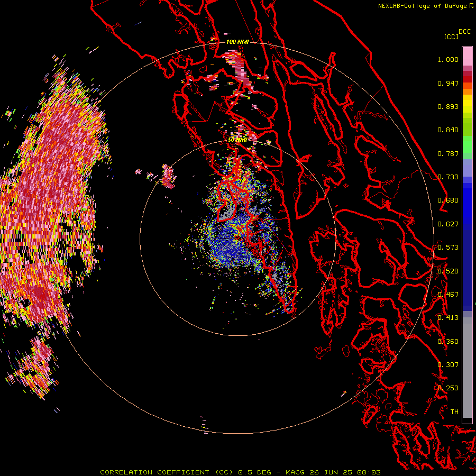
Task: Click the 0.680 scale value
Action: coord(448,200)
